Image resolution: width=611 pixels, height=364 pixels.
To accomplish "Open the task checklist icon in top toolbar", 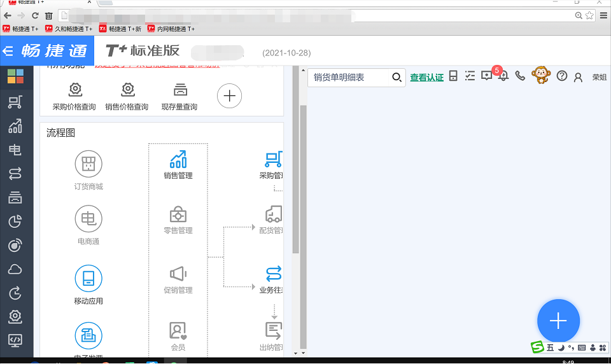I will click(x=470, y=76).
